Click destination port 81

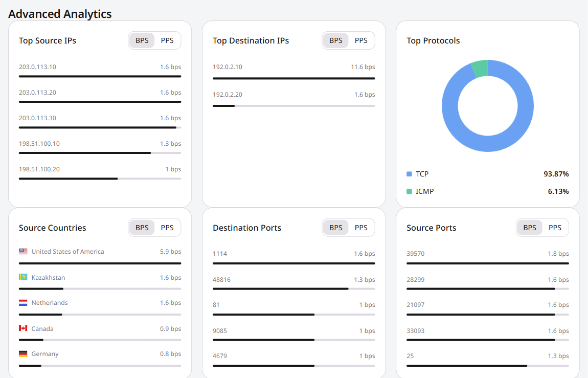216,305
